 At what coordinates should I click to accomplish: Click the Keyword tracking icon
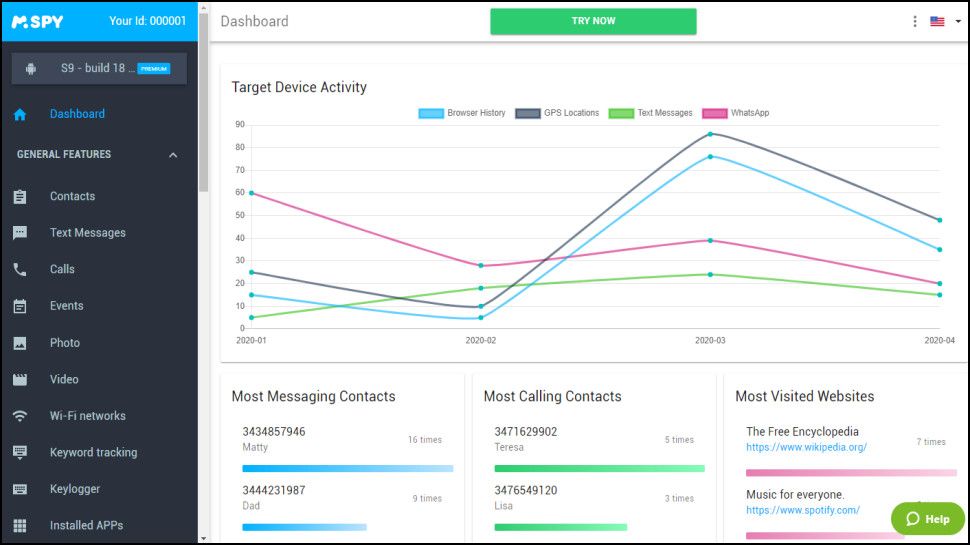20,453
